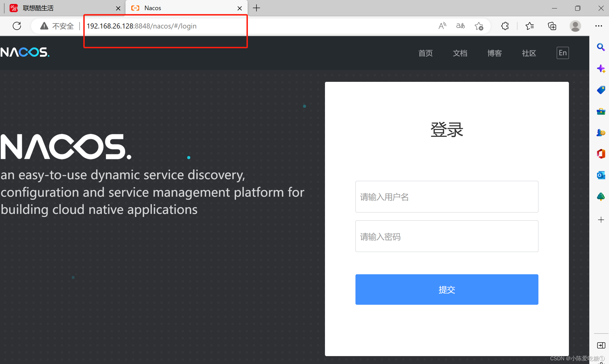Open sidebar search icon
Viewport: 609px width, 364px height.
click(x=601, y=47)
